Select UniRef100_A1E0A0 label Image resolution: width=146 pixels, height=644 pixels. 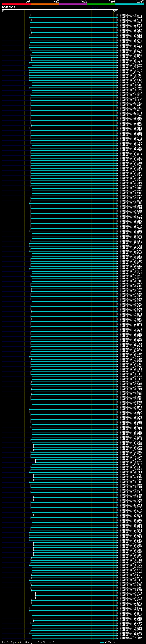tap(131, 454)
